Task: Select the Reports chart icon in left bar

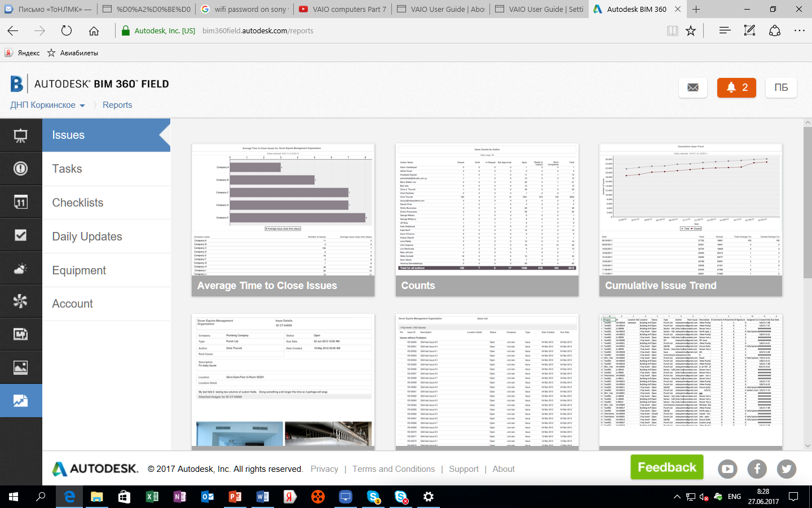Action: point(21,401)
